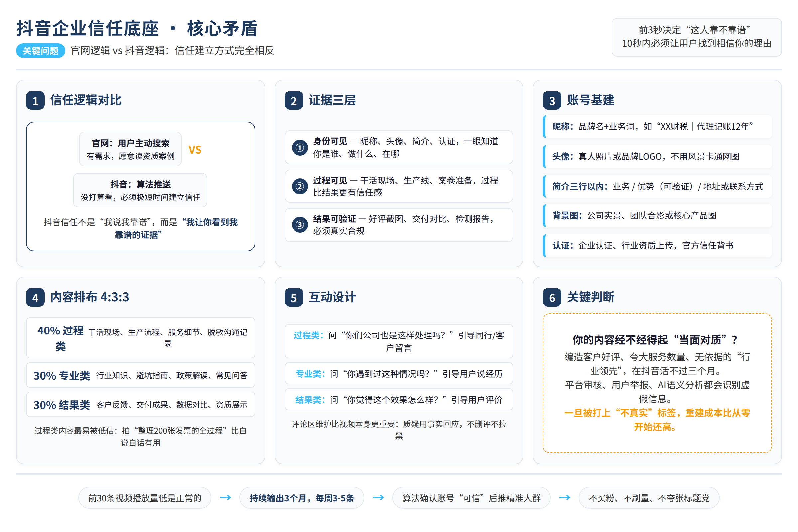798x532 pixels.
Task: Click number badge 3 beside 账号基建
Action: (x=552, y=101)
